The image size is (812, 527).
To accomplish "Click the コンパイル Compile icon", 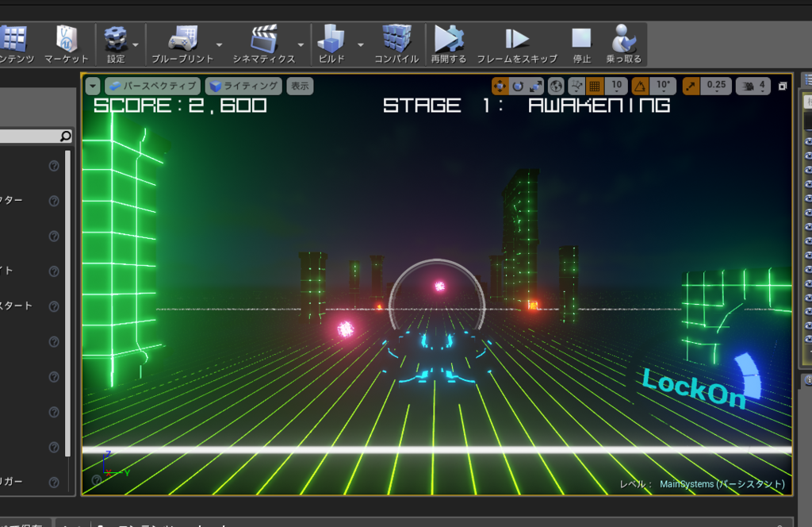I will click(396, 44).
